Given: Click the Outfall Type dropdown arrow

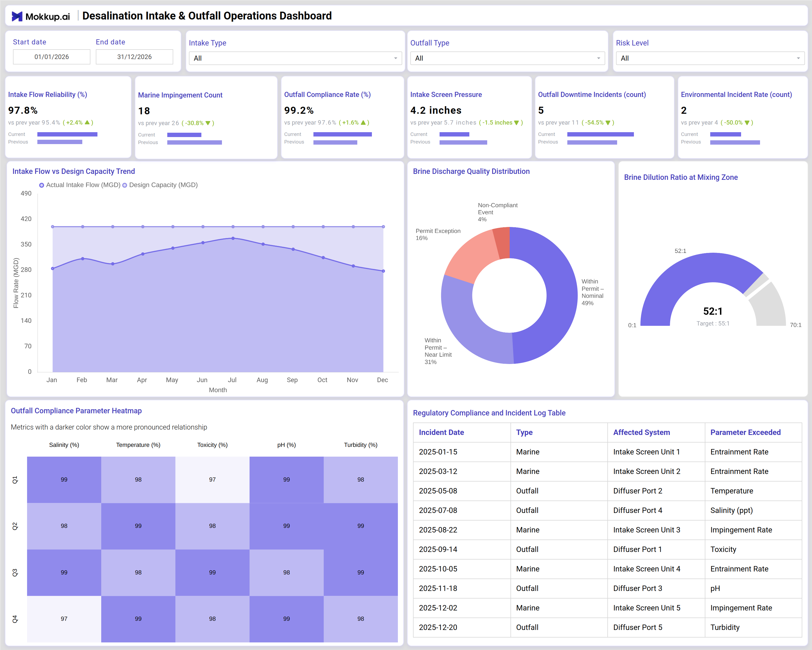Looking at the screenshot, I should 598,58.
